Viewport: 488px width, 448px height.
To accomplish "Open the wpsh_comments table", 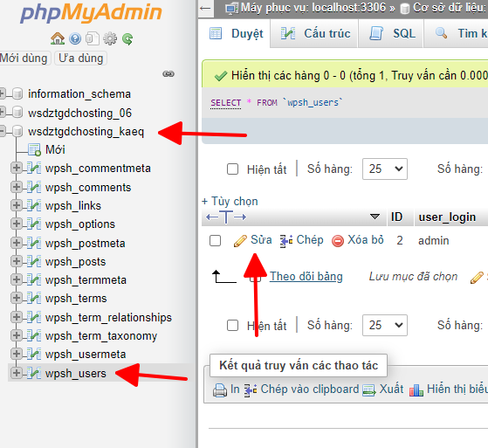I will (x=88, y=188).
